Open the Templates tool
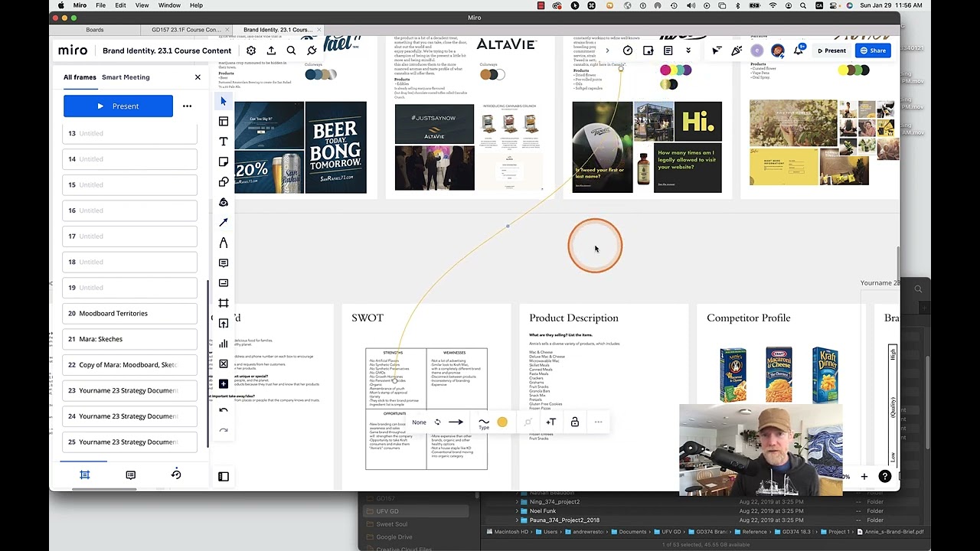This screenshot has width=980, height=551. [224, 121]
